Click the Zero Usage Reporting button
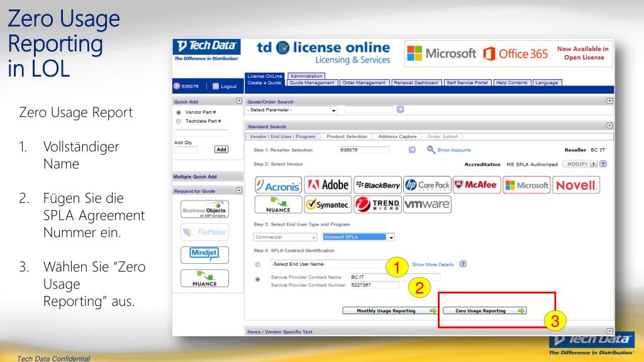 click(485, 310)
